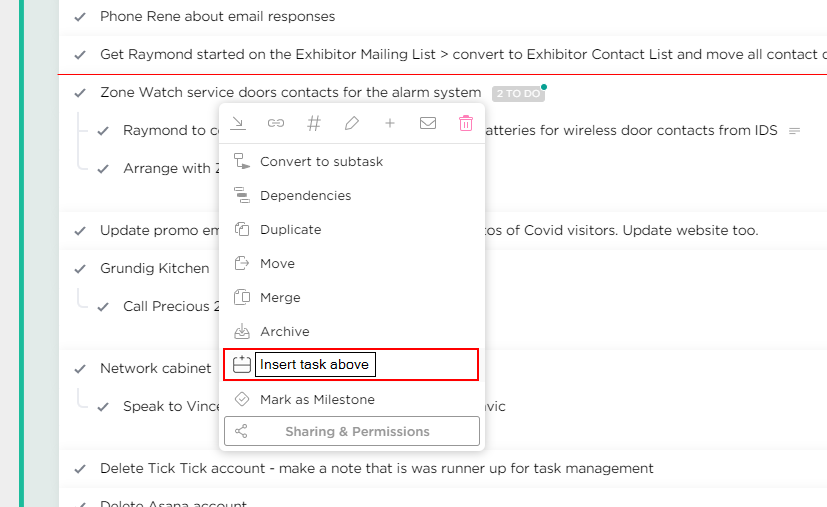Viewport: 827px width, 507px height.
Task: Click the hashtag icon in popup toolbar
Action: pyautogui.click(x=313, y=124)
